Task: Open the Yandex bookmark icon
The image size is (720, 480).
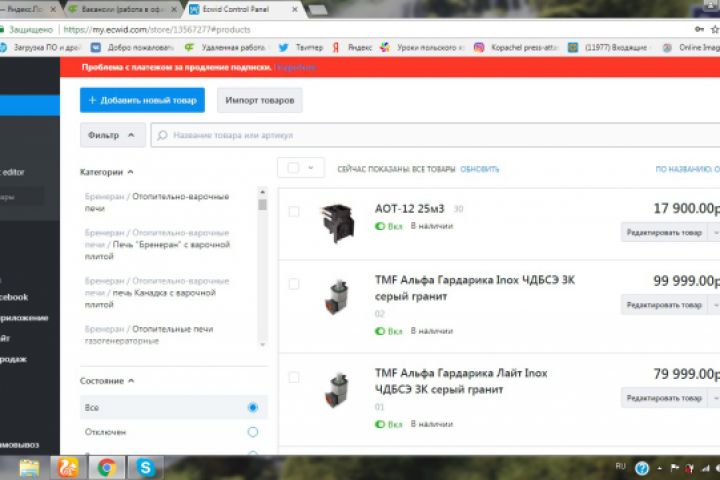Action: pos(336,47)
